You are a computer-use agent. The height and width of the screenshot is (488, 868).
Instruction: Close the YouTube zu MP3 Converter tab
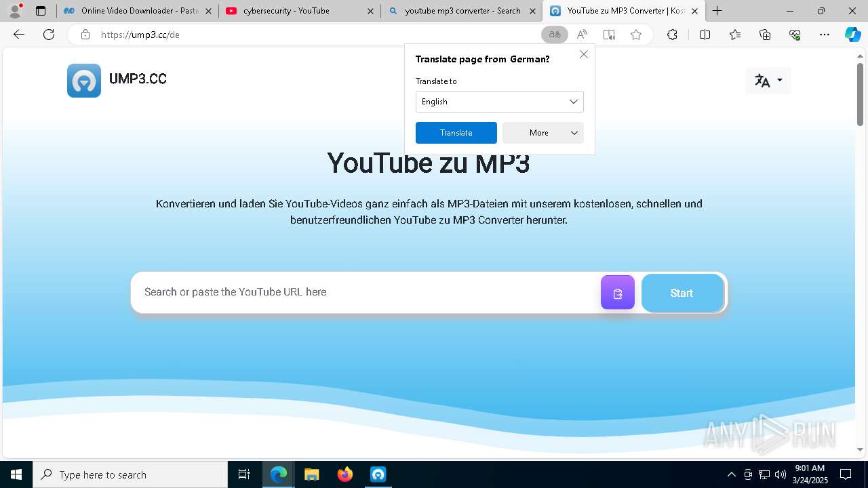(x=694, y=11)
